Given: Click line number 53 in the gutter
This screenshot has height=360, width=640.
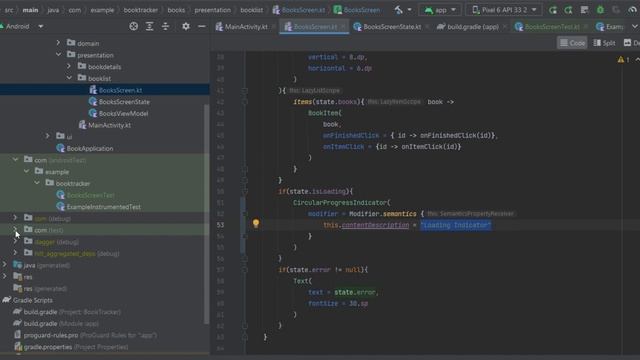Looking at the screenshot, I should pos(220,225).
